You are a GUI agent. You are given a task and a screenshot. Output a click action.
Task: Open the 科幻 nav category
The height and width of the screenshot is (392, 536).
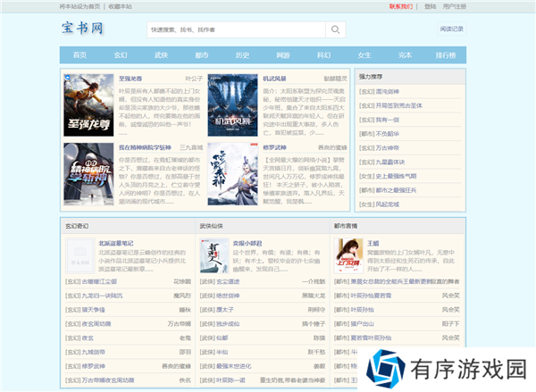coord(323,55)
